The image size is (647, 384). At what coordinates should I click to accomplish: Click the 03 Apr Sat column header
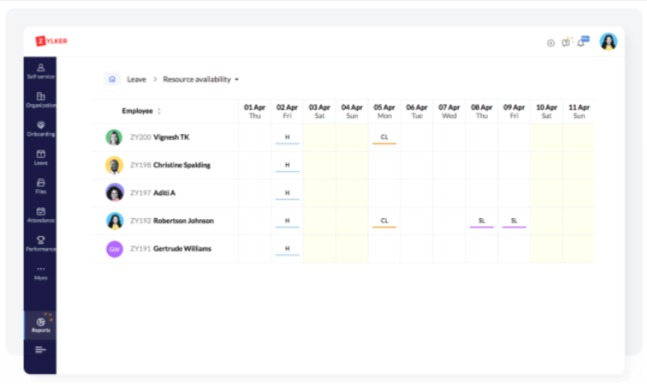coord(319,111)
